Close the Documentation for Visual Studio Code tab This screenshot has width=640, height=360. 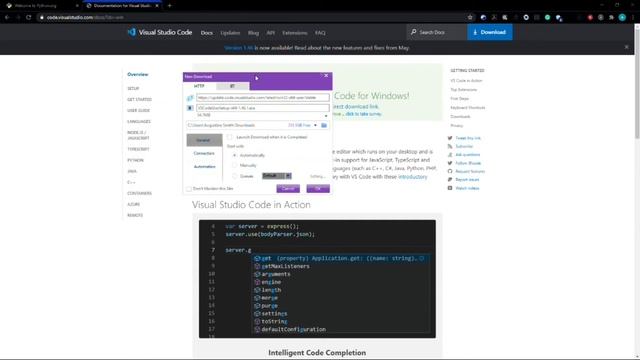[x=157, y=6]
